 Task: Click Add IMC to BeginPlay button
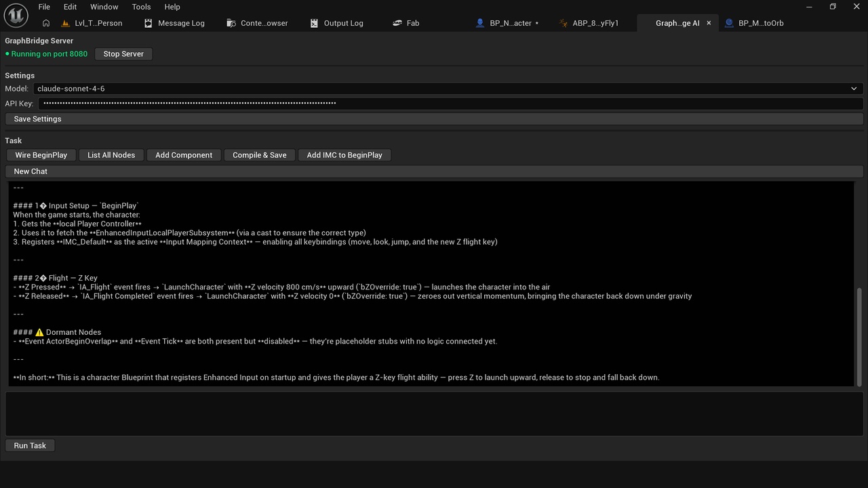(344, 155)
